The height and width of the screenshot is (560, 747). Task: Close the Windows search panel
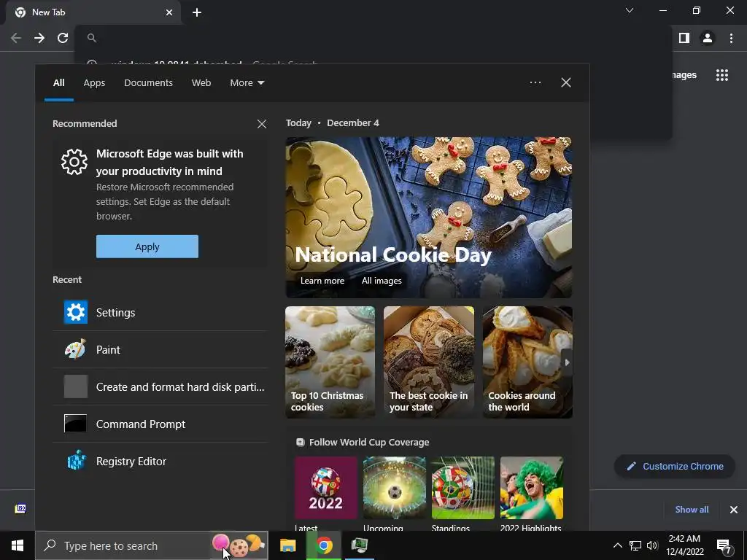pos(565,82)
